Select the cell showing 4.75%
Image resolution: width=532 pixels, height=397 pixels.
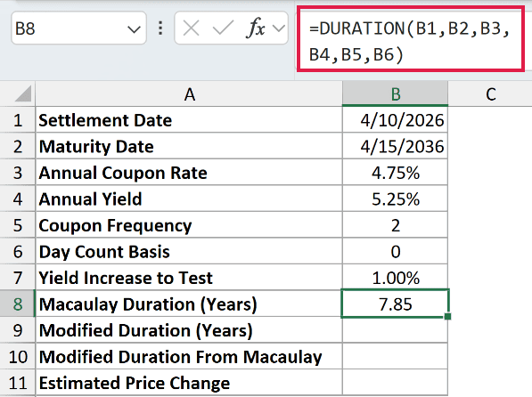[396, 173]
